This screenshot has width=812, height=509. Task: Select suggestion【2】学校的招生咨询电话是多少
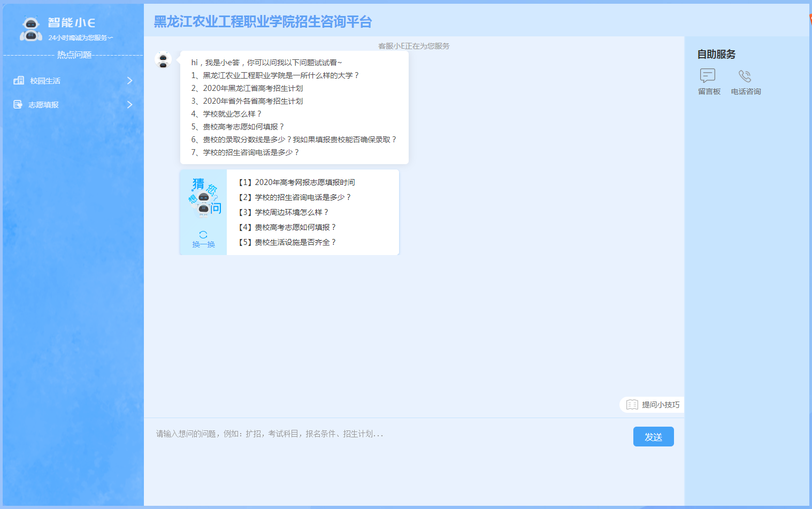[294, 197]
